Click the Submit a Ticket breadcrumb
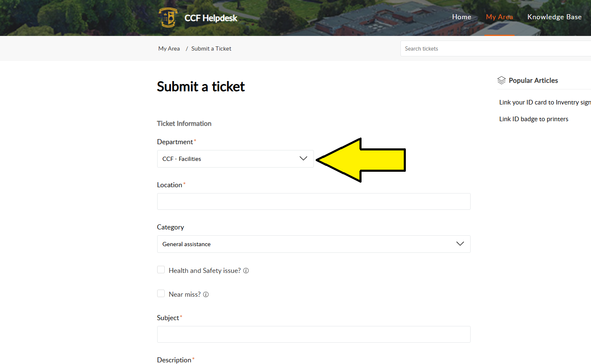 211,48
